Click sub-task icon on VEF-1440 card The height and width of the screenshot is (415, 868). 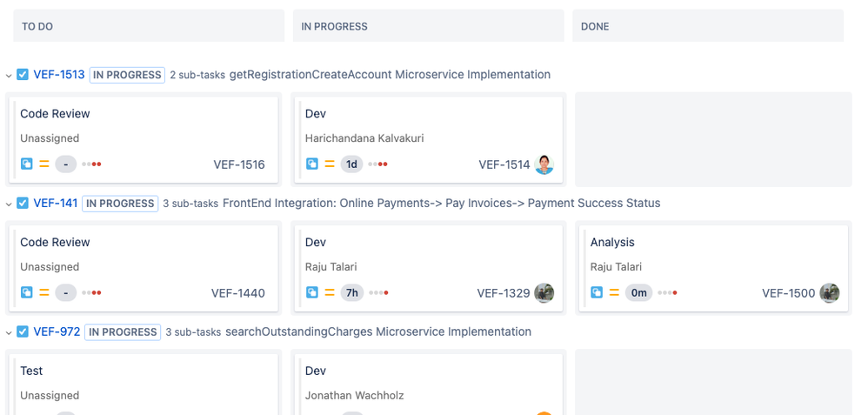click(27, 292)
